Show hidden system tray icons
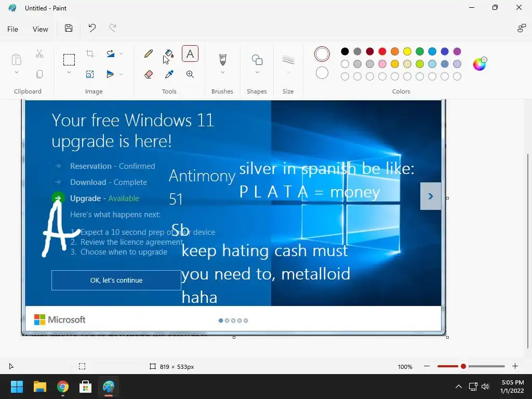 (458, 387)
